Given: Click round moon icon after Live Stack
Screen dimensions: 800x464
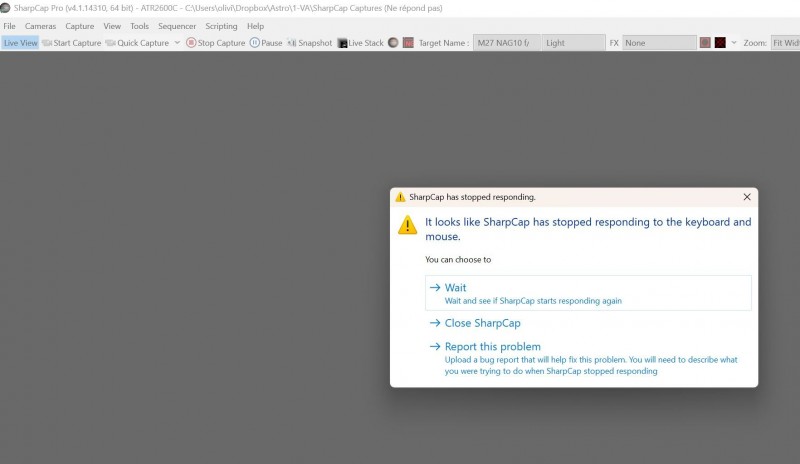Looking at the screenshot, I should pyautogui.click(x=393, y=43).
